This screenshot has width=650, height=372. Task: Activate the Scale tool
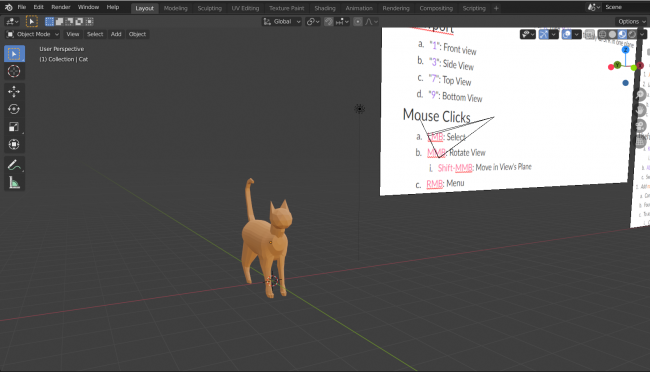coord(14,127)
